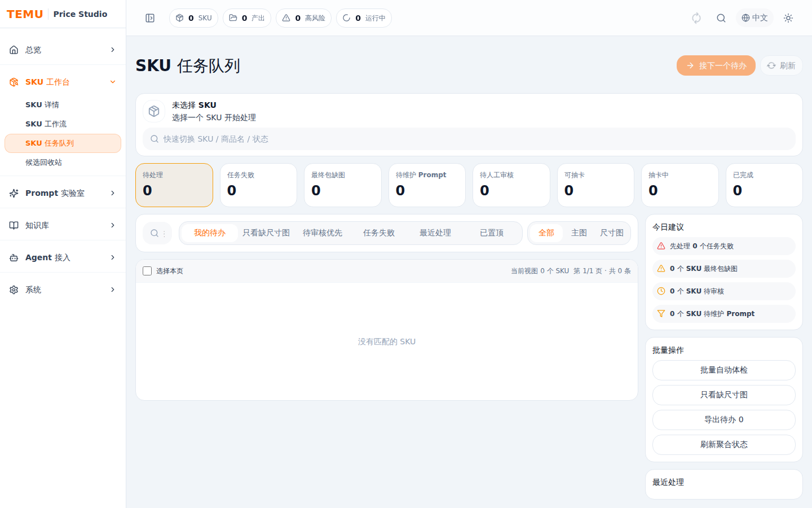Toggle light theme sun icon
This screenshot has height=508, width=812.
pos(788,18)
